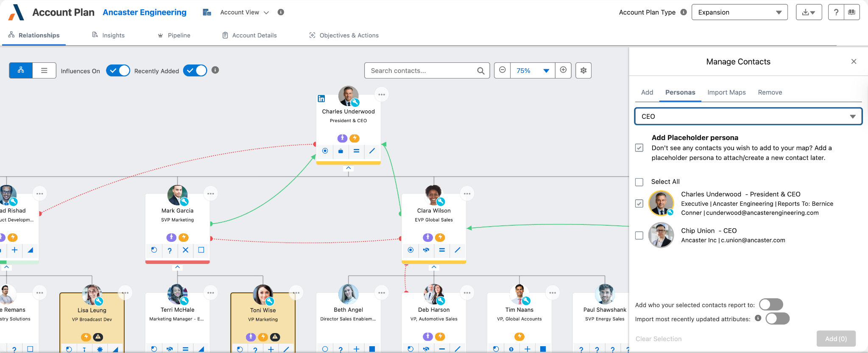Click the Clear Selection link

click(659, 339)
